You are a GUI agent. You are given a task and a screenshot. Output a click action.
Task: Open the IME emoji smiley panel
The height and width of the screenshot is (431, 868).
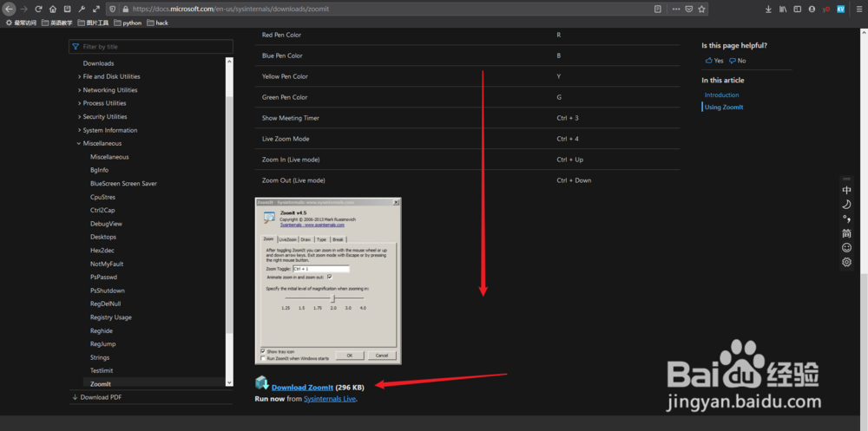846,247
